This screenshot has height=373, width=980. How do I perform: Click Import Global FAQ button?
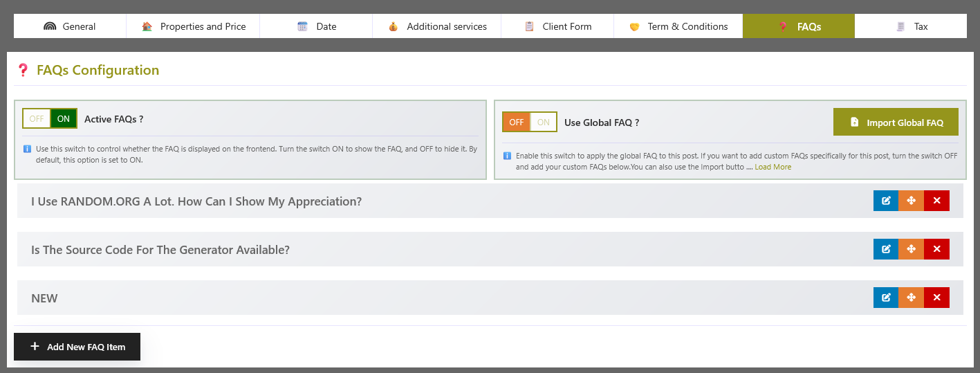[x=896, y=122]
